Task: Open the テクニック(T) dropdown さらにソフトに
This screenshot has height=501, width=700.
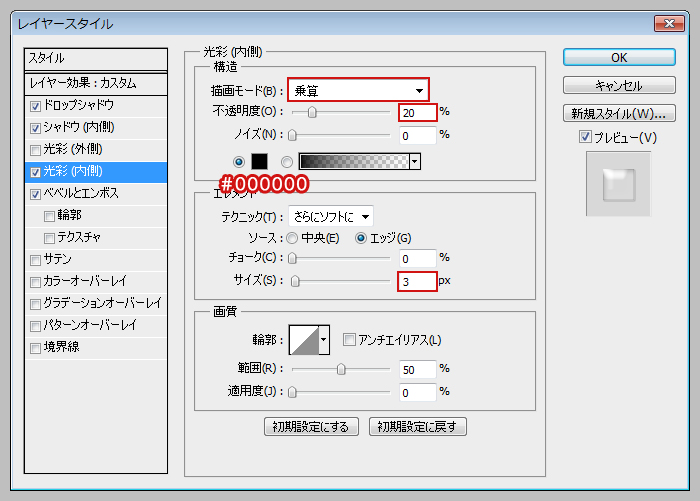Action: (x=331, y=217)
